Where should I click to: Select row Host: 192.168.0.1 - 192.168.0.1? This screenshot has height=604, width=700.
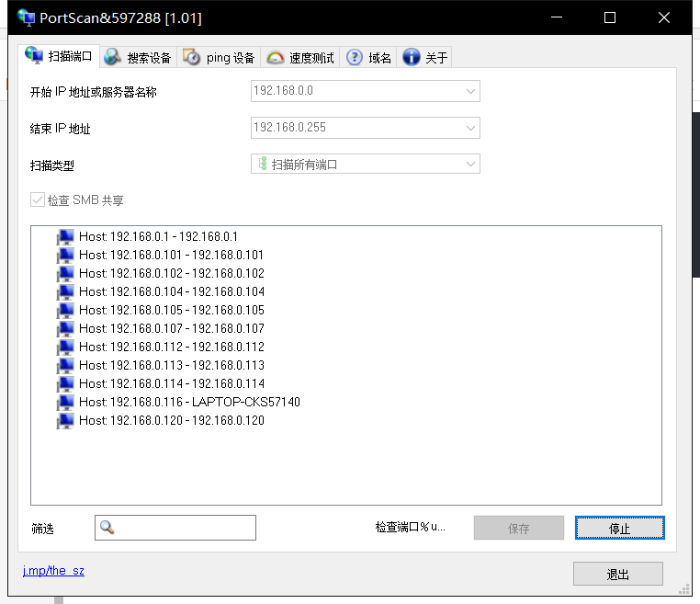(x=158, y=237)
